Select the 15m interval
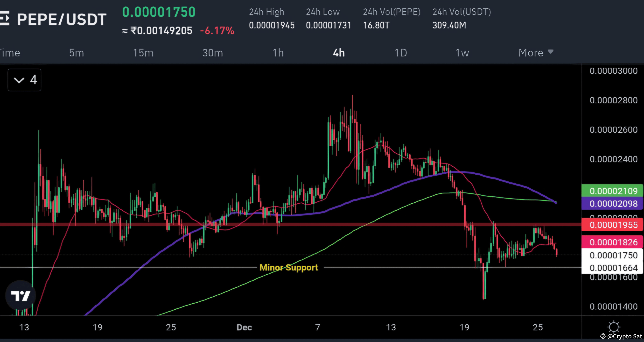Screen dimensions: 644x342 [x=143, y=53]
